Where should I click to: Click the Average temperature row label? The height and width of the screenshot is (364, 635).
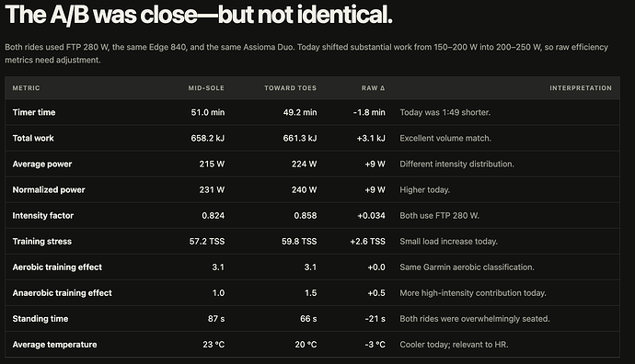(54, 345)
